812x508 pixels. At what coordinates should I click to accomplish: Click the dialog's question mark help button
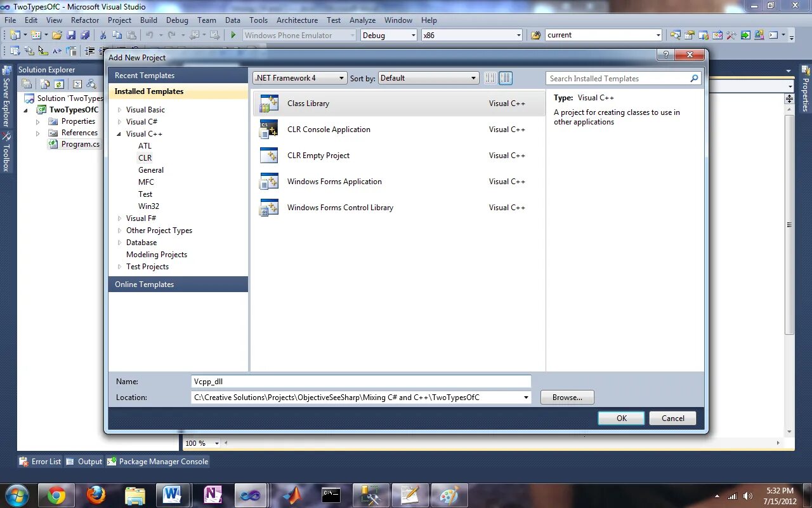665,55
